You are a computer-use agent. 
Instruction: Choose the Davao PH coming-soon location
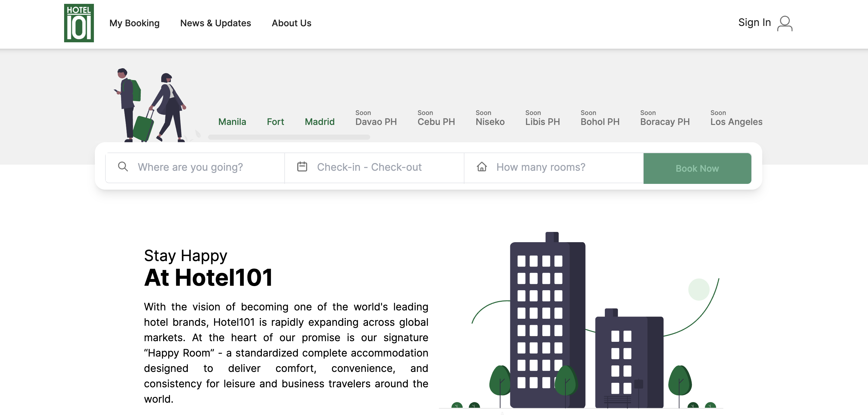tap(376, 118)
